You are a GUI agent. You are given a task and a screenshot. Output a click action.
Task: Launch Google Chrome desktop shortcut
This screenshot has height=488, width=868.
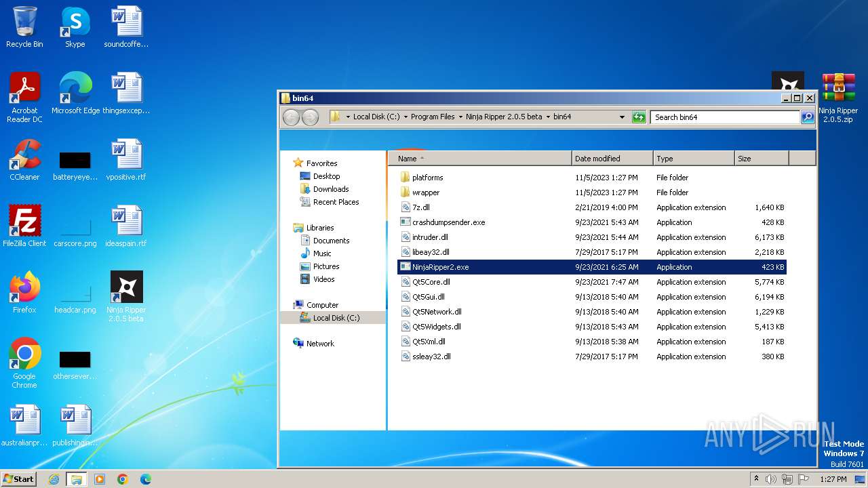coord(24,363)
